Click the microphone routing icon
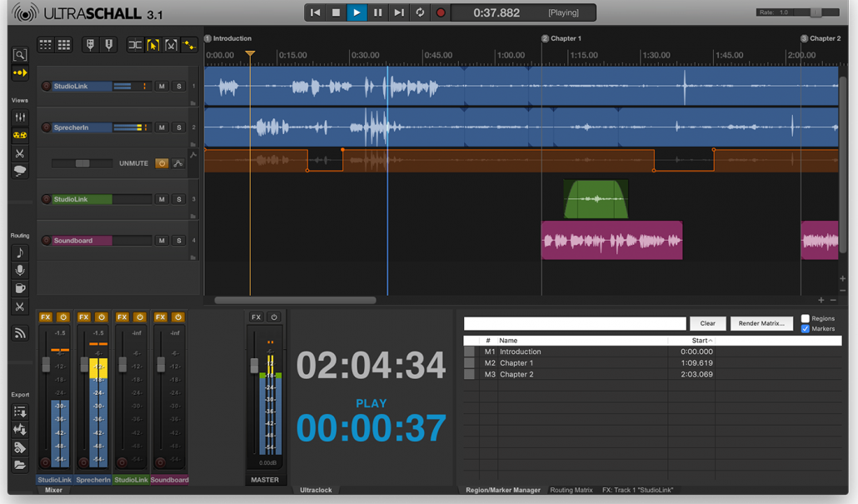This screenshot has height=504, width=858. coord(20,271)
